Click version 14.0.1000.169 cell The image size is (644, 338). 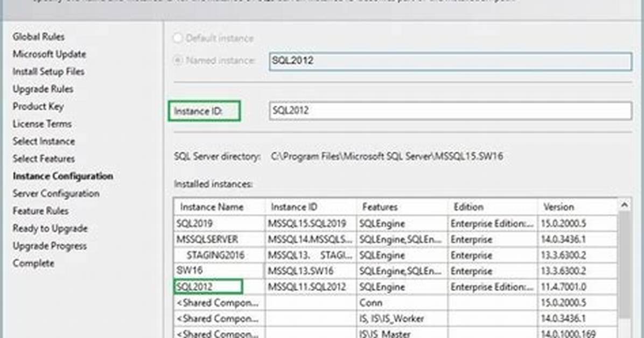point(577,334)
